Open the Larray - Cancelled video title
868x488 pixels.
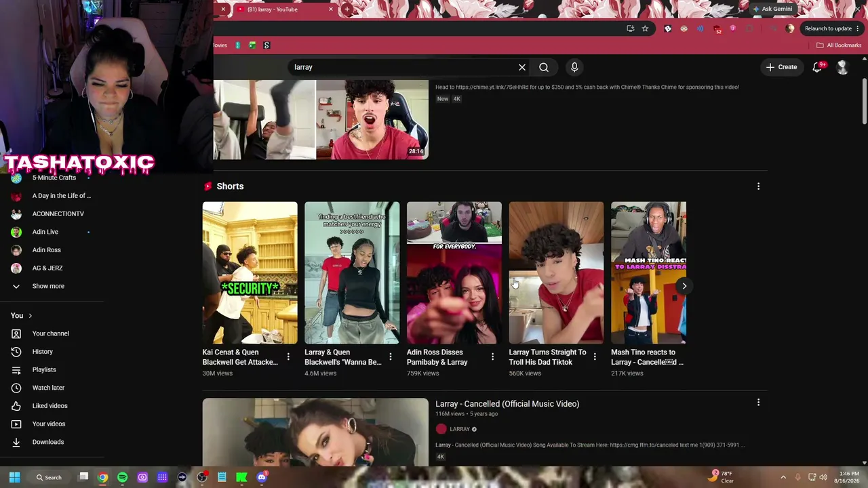[507, 404]
